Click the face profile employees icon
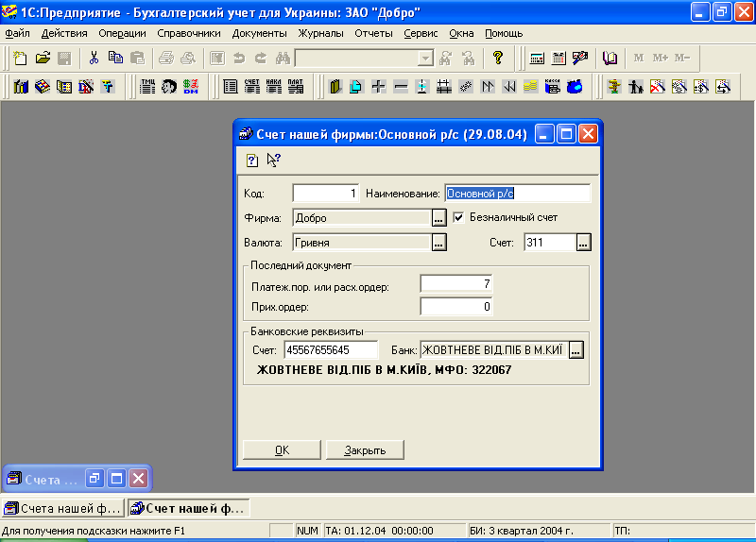This screenshot has width=756, height=542. [x=169, y=87]
